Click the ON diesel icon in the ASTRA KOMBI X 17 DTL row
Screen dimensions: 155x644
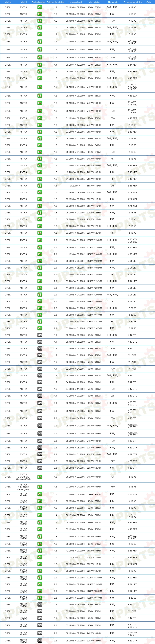click(40, 605)
